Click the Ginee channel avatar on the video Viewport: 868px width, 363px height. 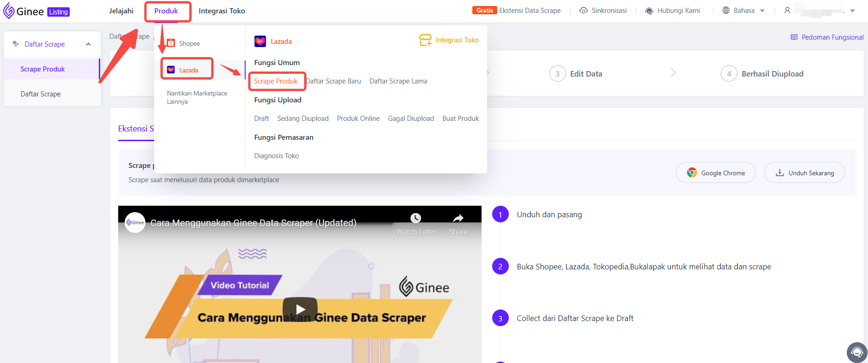(135, 222)
